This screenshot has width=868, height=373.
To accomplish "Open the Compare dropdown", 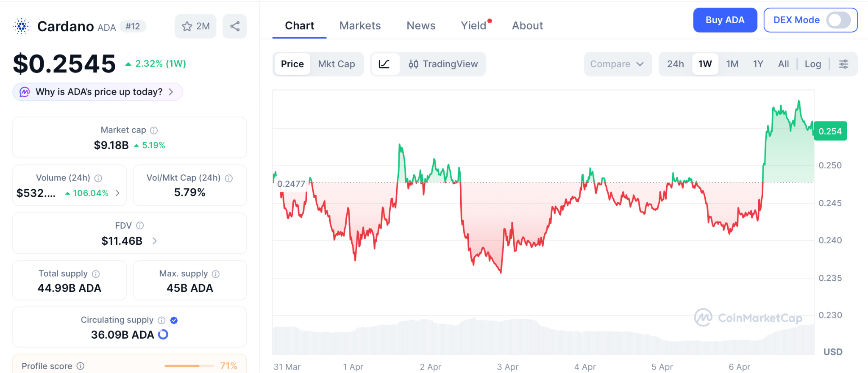I will [x=617, y=64].
